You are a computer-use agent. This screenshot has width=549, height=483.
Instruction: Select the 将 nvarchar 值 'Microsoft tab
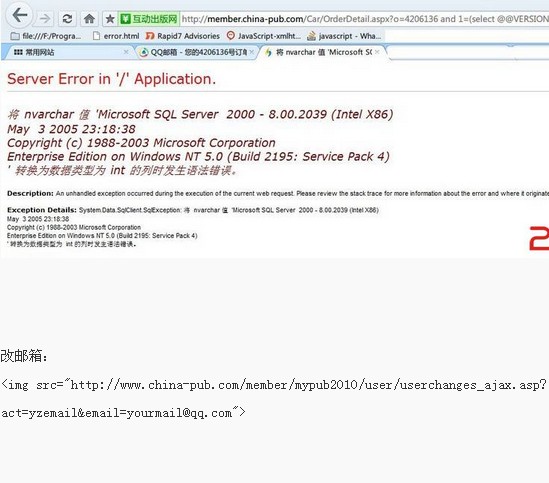(x=322, y=52)
